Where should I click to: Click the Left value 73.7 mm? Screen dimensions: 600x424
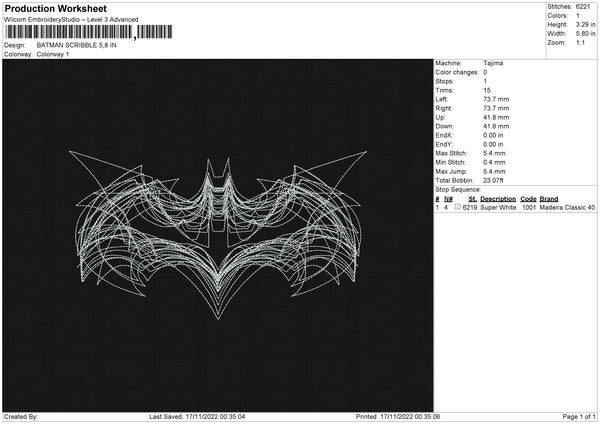tap(496, 99)
